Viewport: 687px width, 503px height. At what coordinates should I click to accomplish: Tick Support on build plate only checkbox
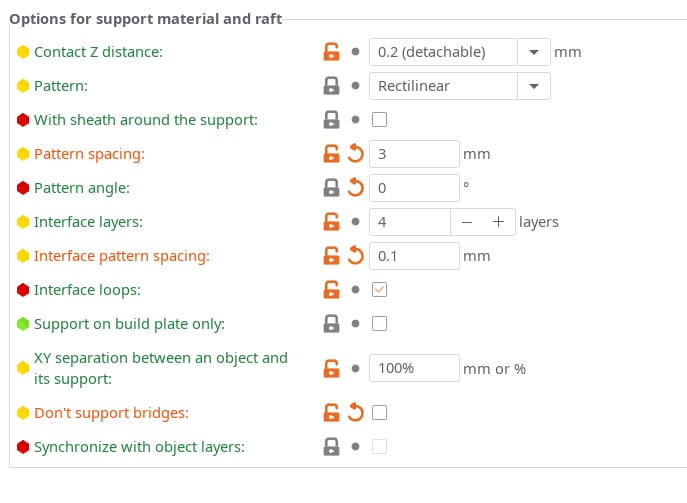coord(379,324)
